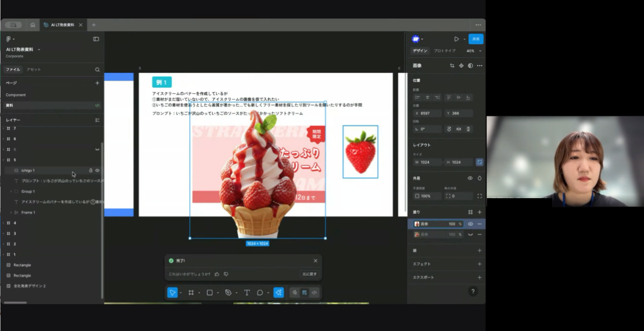Toggle the lock aspect ratio button

(479, 162)
